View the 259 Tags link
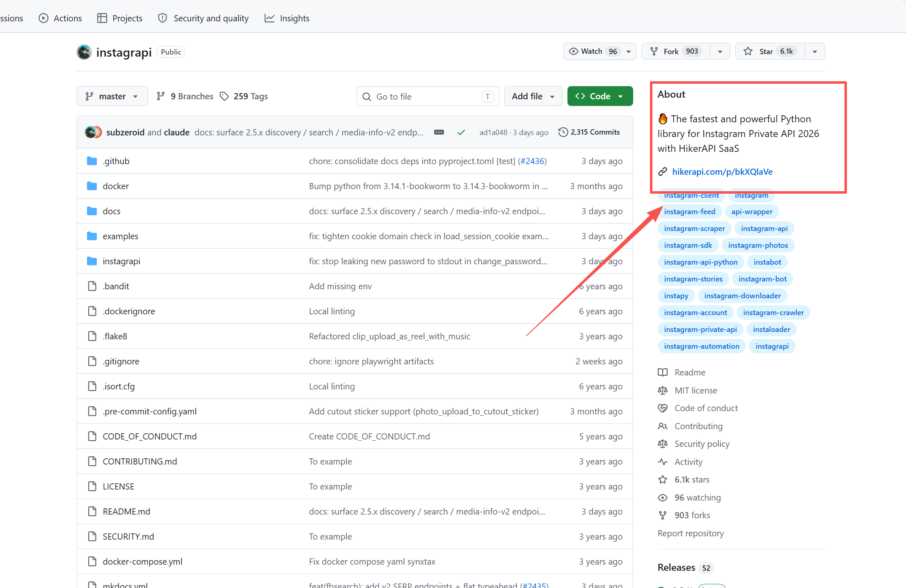This screenshot has width=906, height=588. pos(244,96)
